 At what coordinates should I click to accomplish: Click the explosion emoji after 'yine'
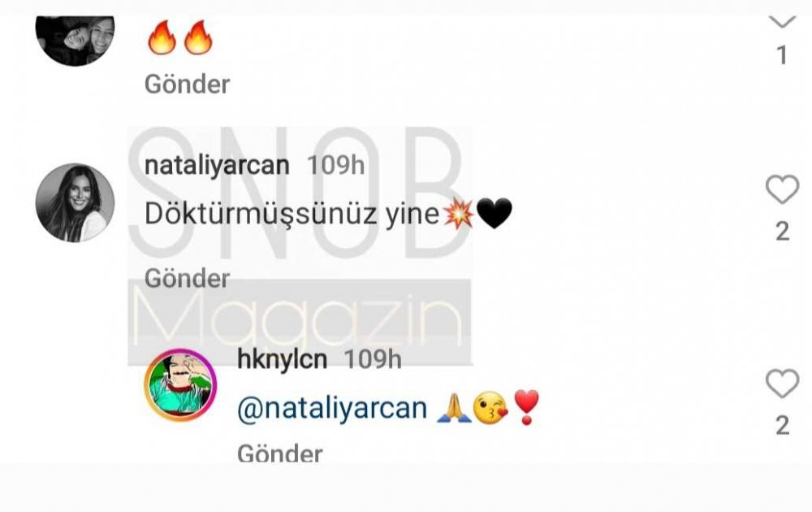tap(459, 215)
